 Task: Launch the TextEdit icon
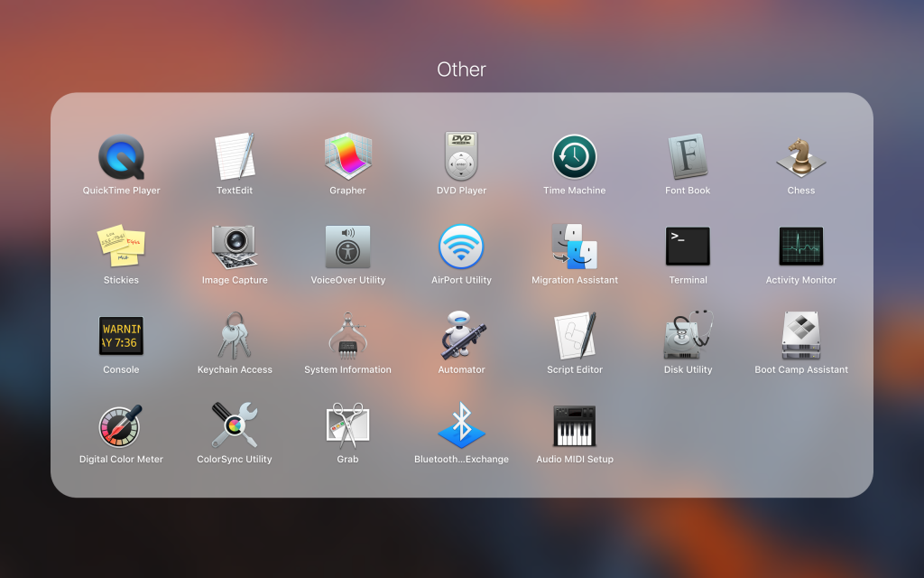pos(235,156)
